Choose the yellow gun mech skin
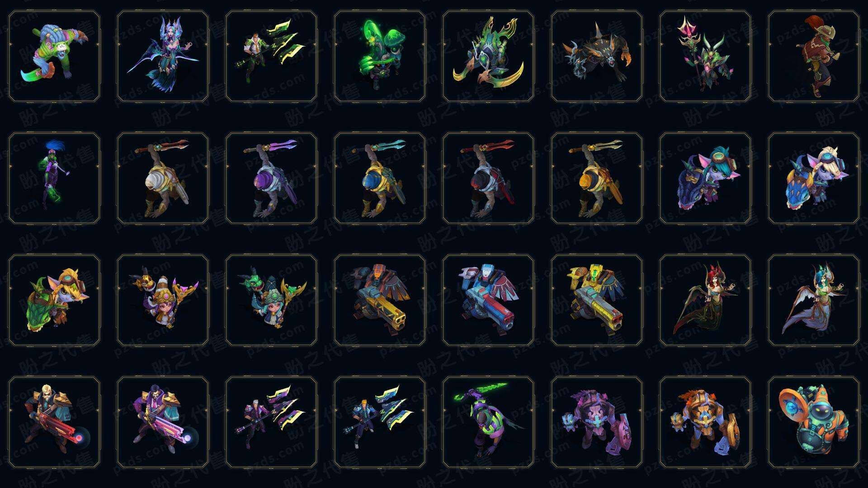 tap(597, 300)
